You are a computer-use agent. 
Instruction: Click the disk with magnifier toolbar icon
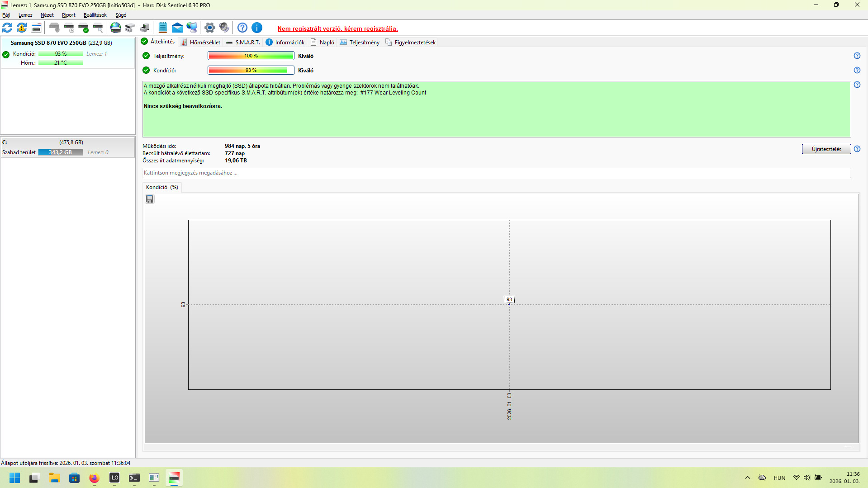(x=98, y=28)
